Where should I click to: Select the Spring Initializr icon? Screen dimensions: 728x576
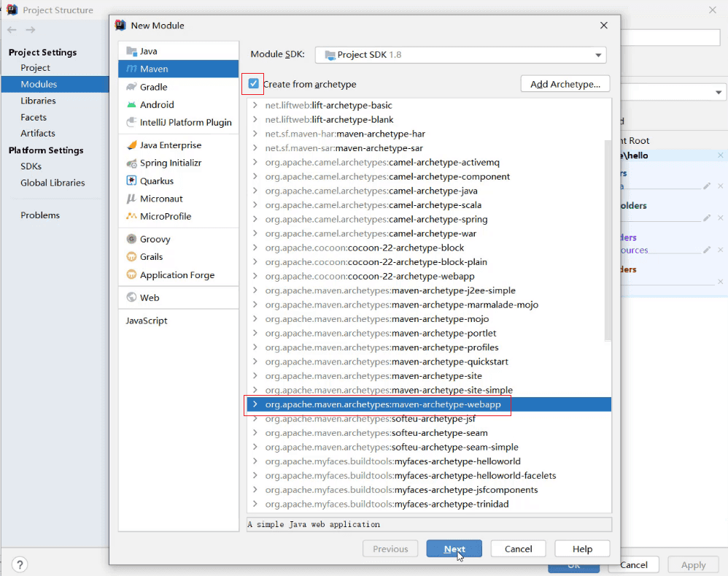(x=132, y=163)
